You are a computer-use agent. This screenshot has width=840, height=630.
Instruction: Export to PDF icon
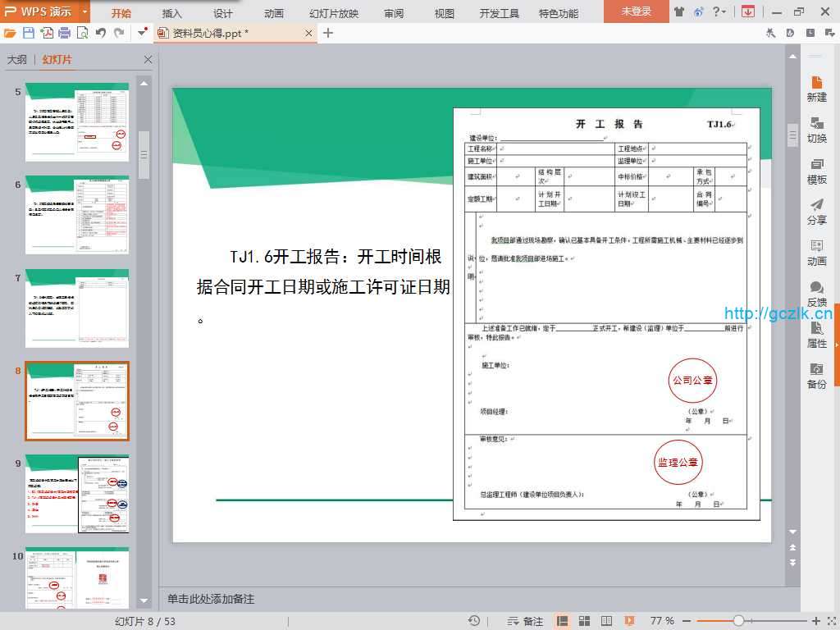coord(47,33)
